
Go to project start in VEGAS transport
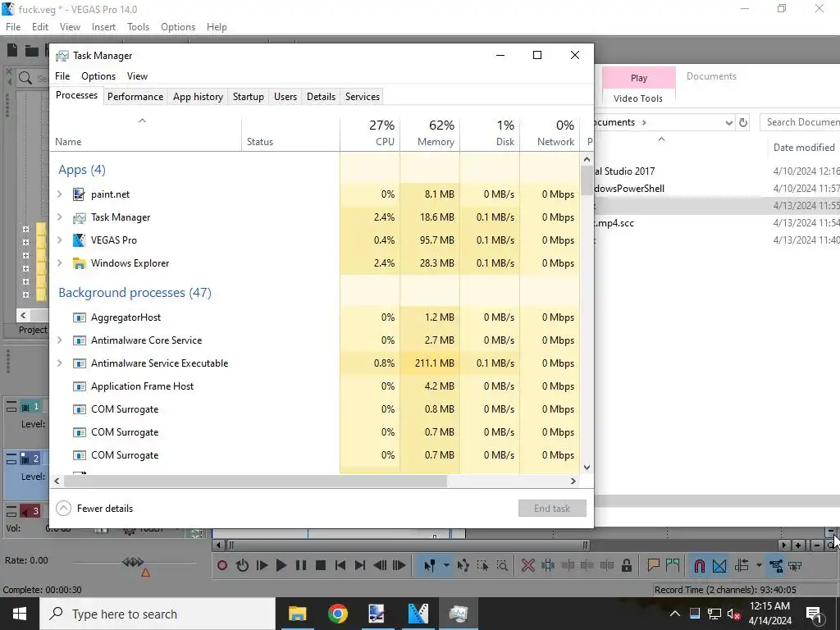click(x=340, y=565)
